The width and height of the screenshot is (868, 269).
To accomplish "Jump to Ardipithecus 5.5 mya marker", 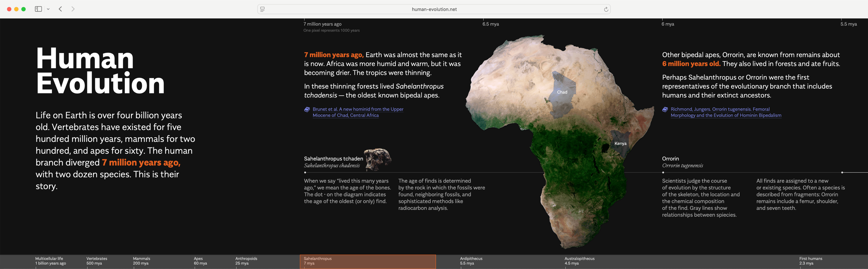I will pos(471,261).
